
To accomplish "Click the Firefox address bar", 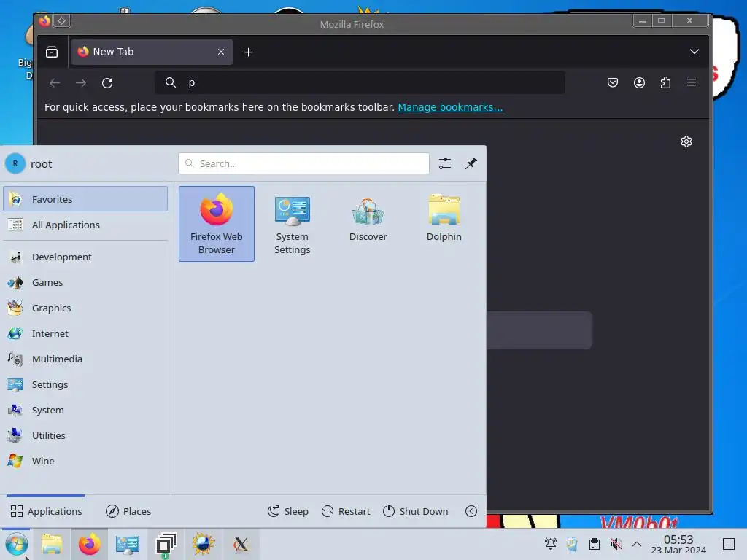I will pos(360,82).
